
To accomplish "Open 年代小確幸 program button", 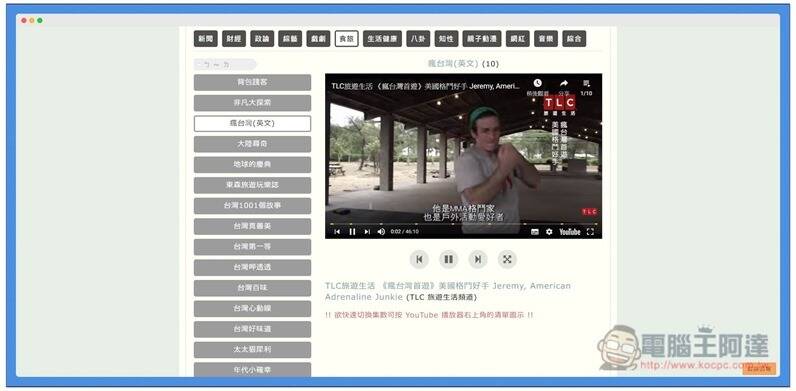I will (252, 370).
